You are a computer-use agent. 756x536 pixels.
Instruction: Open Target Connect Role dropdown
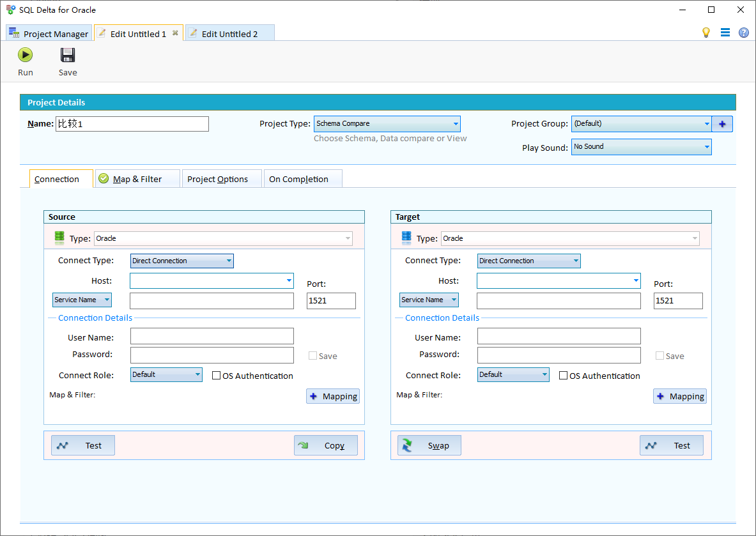(x=514, y=374)
